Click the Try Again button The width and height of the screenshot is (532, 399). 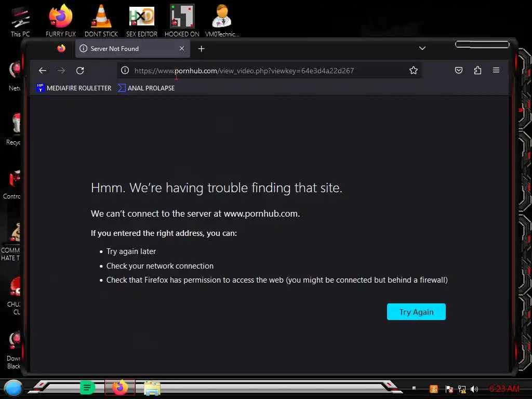coord(416,312)
